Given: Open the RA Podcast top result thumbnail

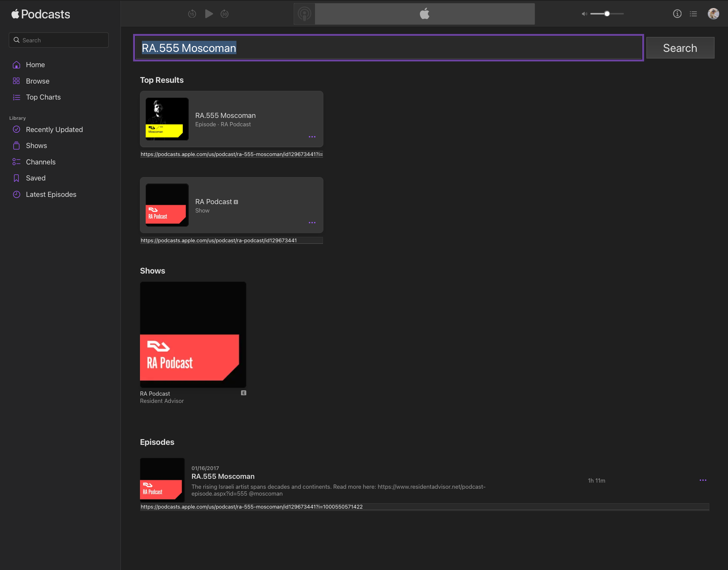Looking at the screenshot, I should pos(167,205).
